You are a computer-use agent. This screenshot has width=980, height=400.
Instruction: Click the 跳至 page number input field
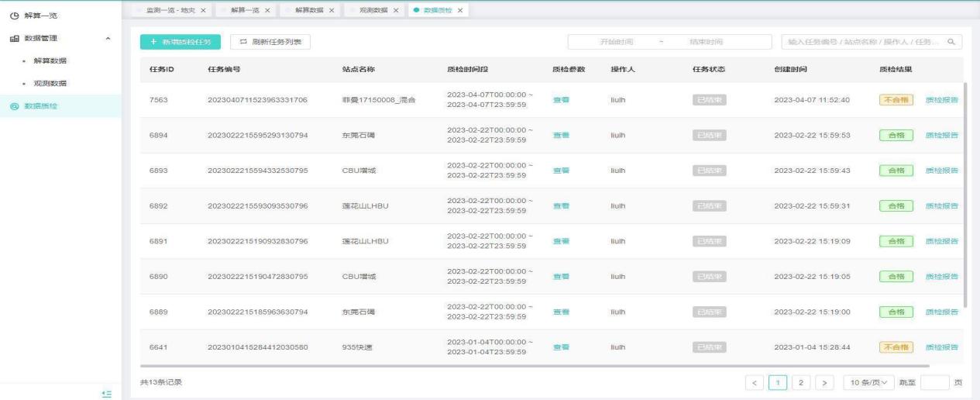[x=935, y=383]
